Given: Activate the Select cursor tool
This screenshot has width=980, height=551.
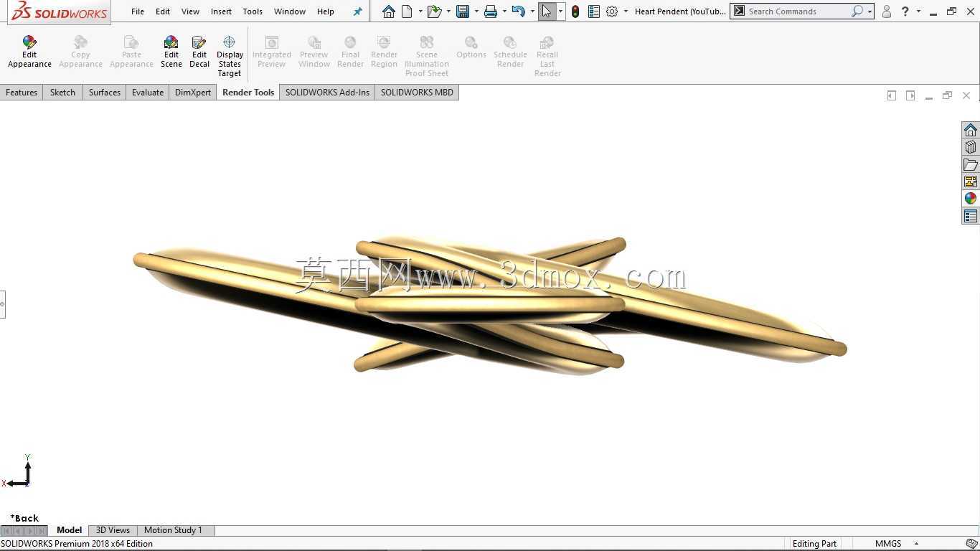Looking at the screenshot, I should point(547,11).
